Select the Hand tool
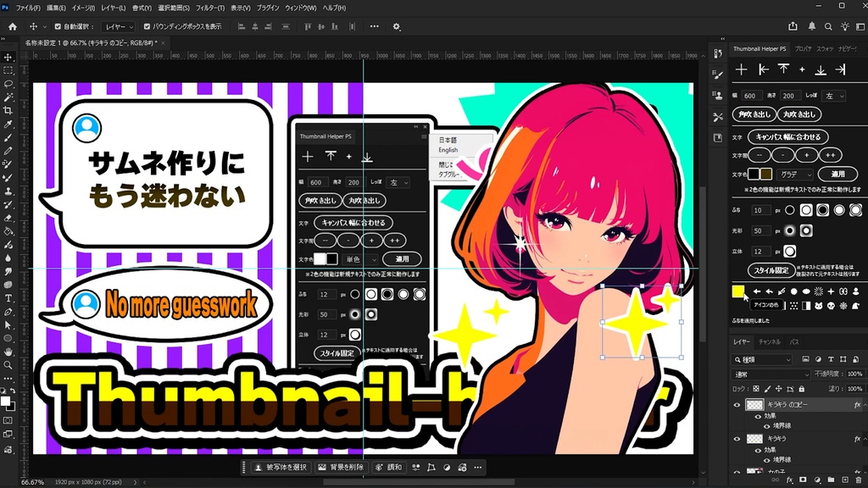The image size is (868, 488). pyautogui.click(x=8, y=352)
